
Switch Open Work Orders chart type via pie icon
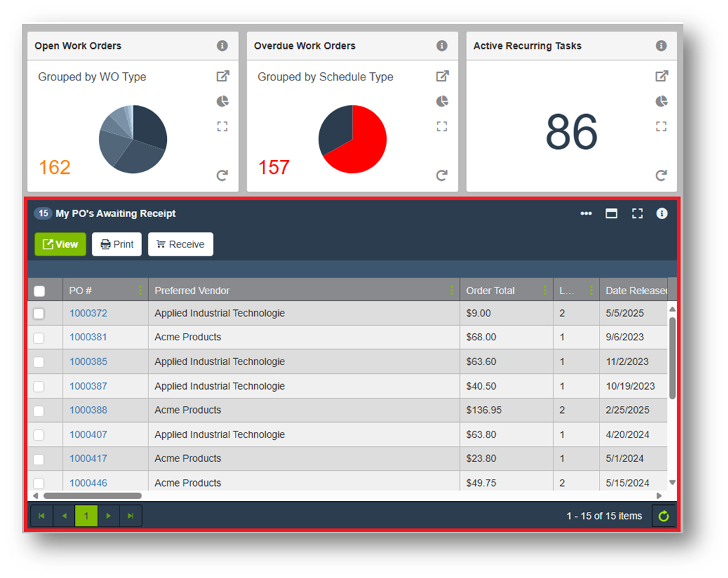[x=222, y=102]
